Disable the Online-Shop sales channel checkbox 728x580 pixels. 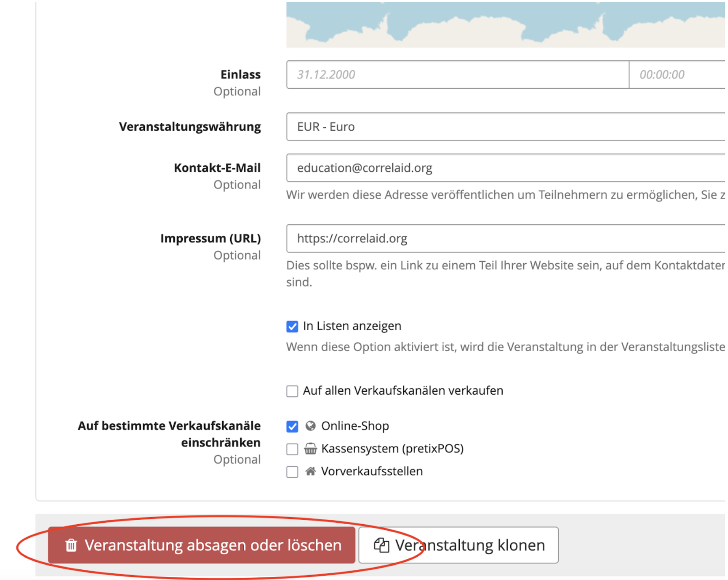tap(292, 426)
